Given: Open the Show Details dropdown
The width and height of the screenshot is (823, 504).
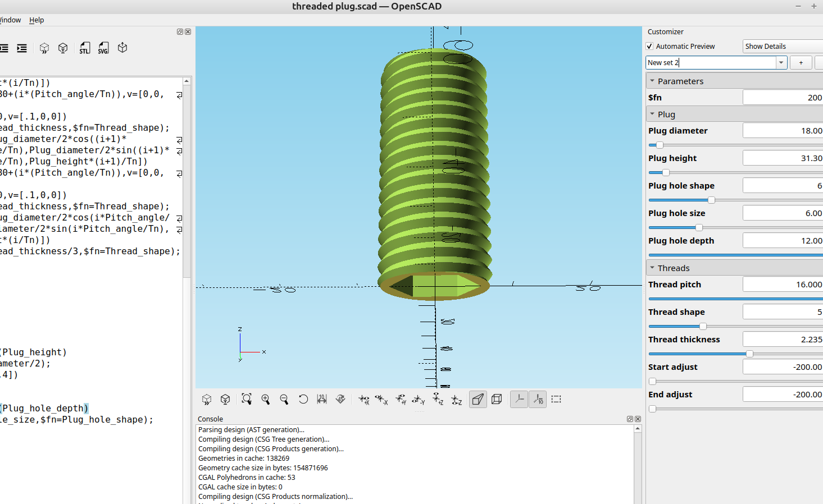Looking at the screenshot, I should tap(783, 47).
